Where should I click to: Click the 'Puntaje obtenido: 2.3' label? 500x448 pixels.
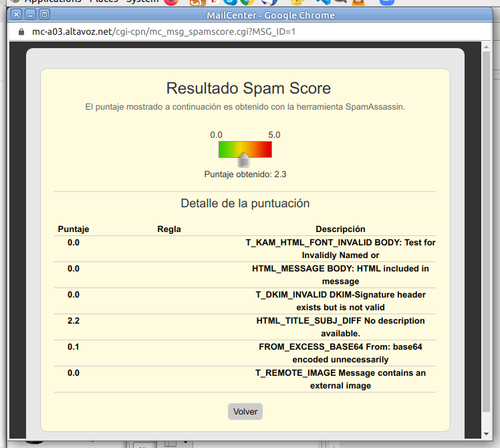pyautogui.click(x=245, y=175)
